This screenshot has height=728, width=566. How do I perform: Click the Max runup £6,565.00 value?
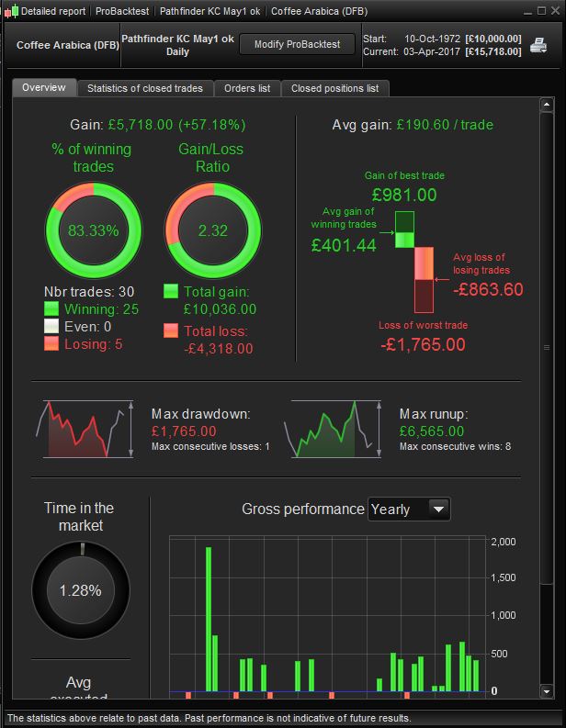pyautogui.click(x=432, y=431)
